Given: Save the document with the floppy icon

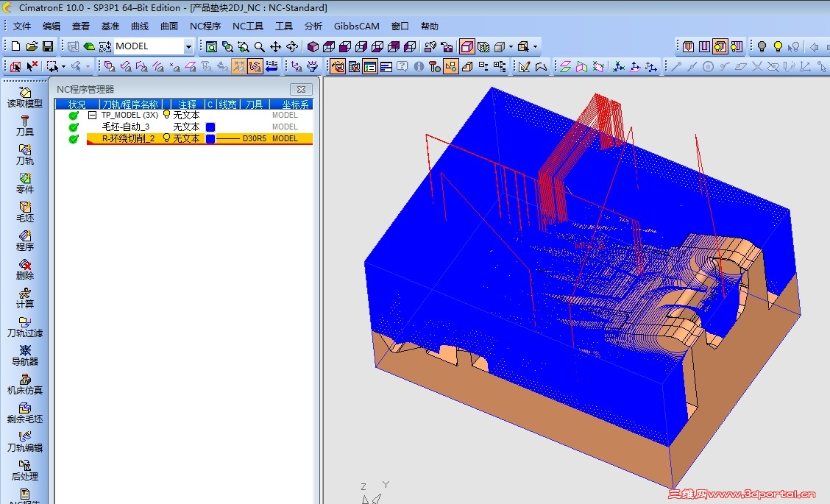Looking at the screenshot, I should (48, 46).
